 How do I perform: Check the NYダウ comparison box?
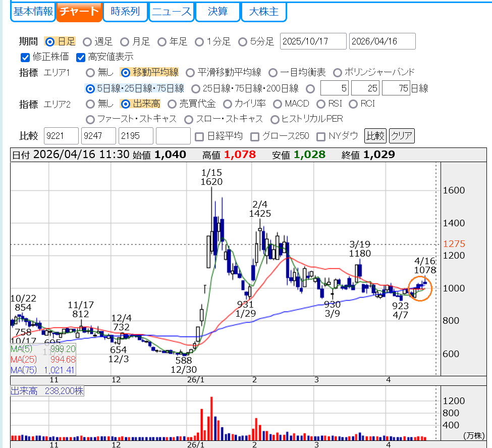320,136
